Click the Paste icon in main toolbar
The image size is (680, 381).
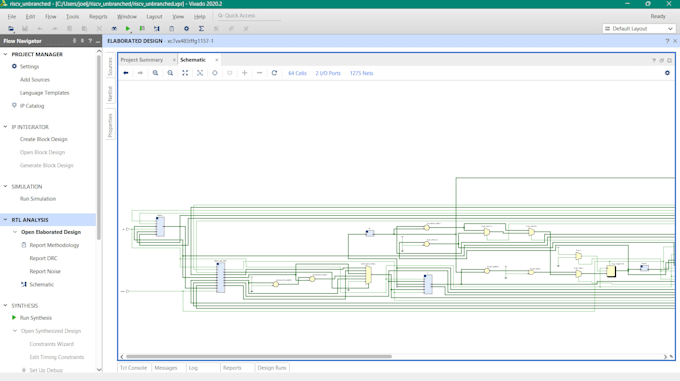[x=84, y=29]
